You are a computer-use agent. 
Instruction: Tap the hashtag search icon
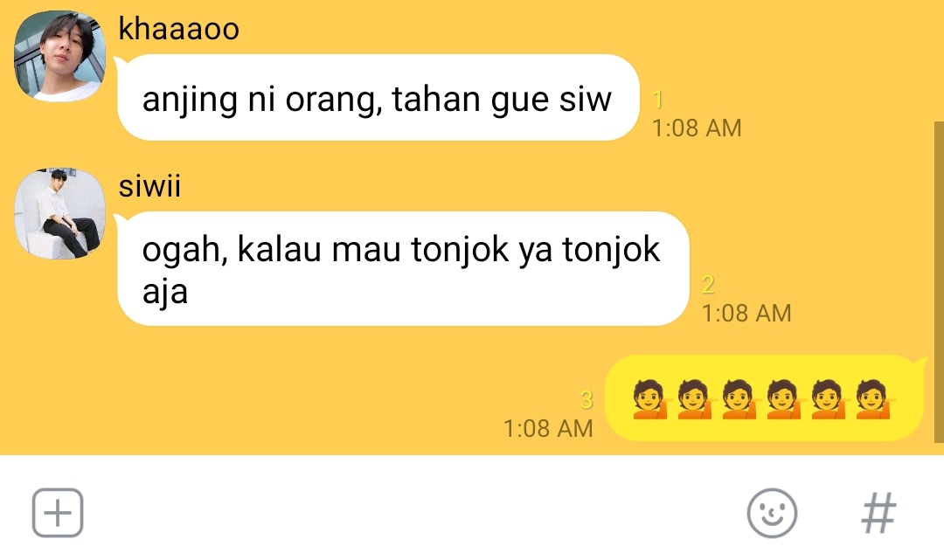[879, 513]
